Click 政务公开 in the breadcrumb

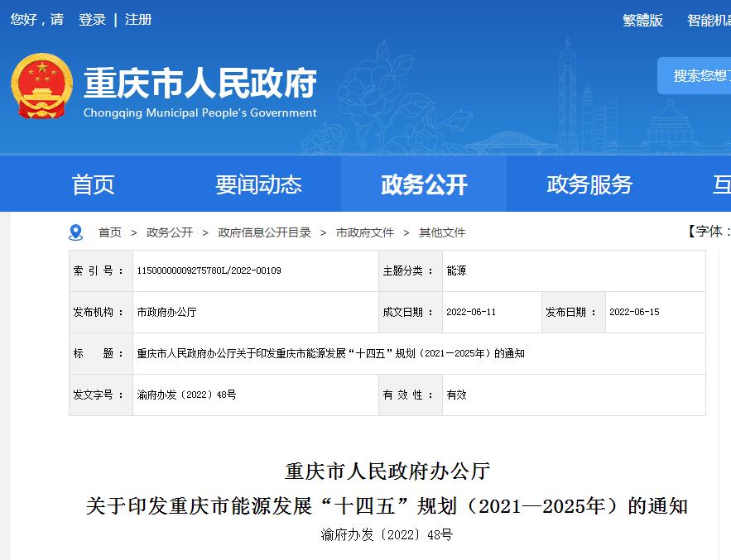(170, 232)
